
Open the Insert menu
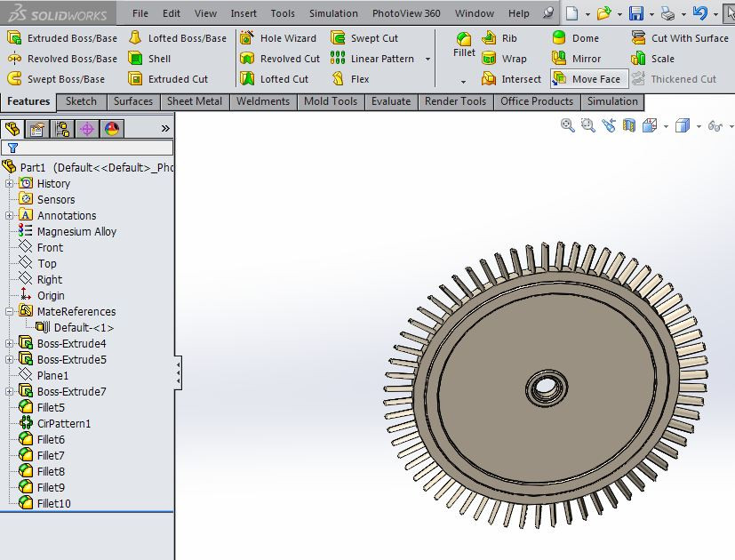tap(244, 13)
